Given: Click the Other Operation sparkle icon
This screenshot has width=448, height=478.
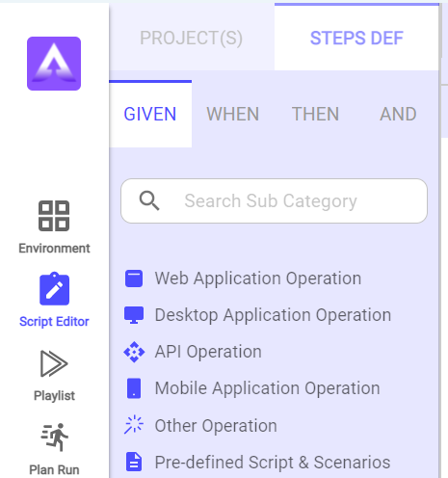Looking at the screenshot, I should click(x=134, y=425).
